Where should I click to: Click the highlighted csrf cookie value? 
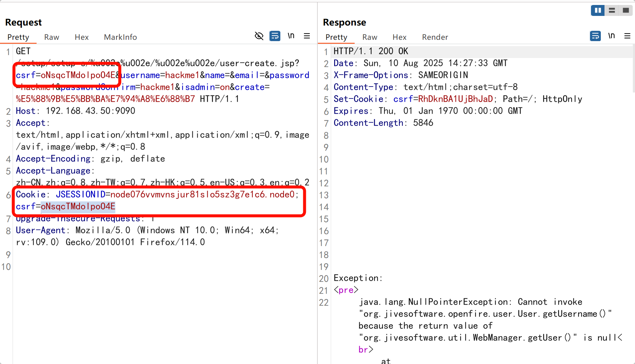pyautogui.click(x=78, y=207)
